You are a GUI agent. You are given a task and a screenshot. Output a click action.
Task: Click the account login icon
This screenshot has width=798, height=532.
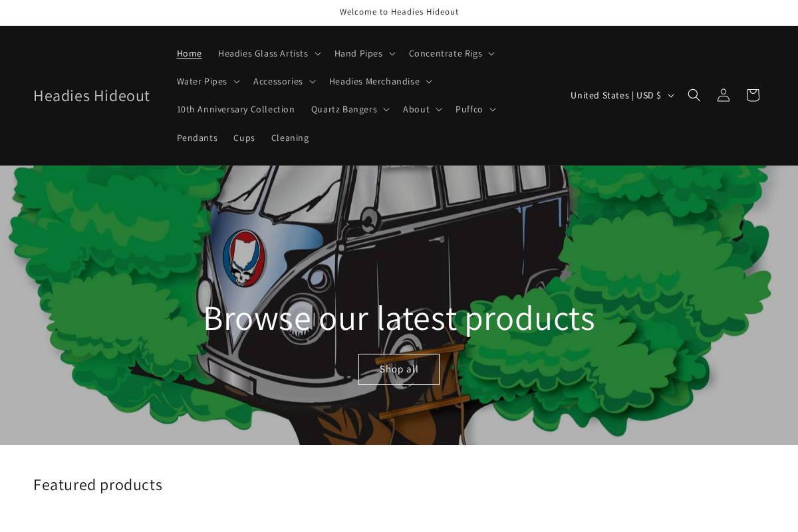[723, 95]
